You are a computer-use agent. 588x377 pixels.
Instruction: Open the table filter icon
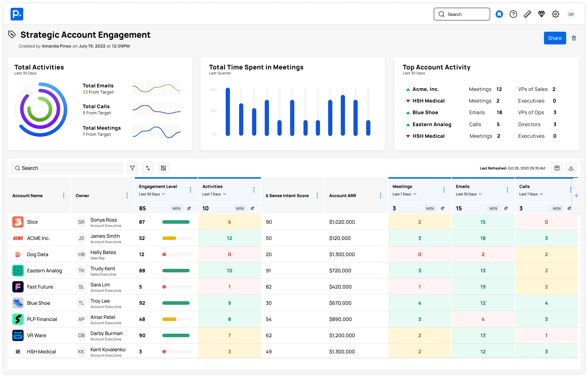pyautogui.click(x=132, y=168)
